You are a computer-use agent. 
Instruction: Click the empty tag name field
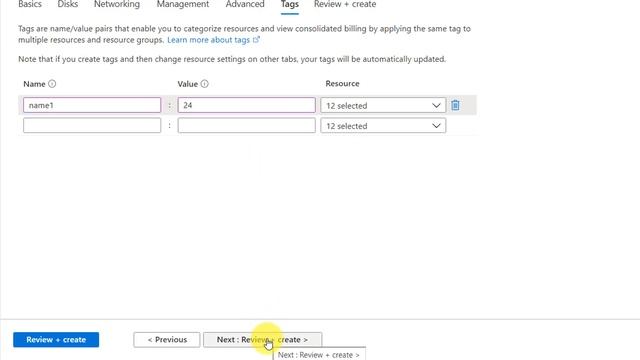pyautogui.click(x=92, y=125)
